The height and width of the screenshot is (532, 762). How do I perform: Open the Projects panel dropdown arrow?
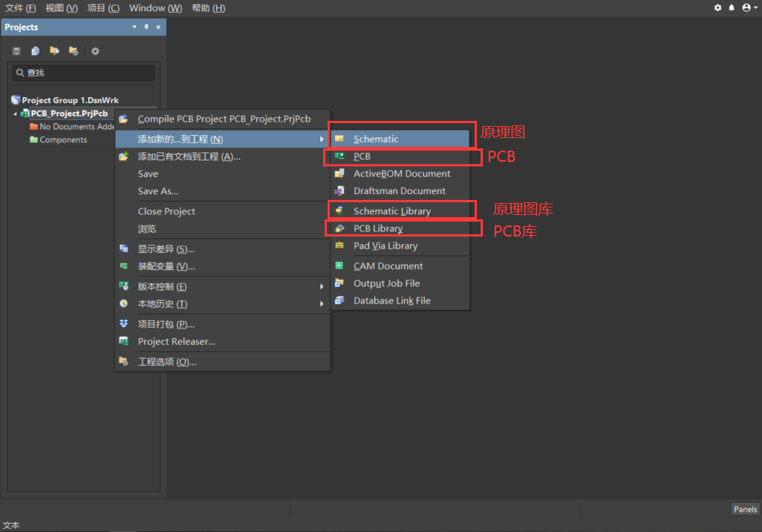[134, 27]
